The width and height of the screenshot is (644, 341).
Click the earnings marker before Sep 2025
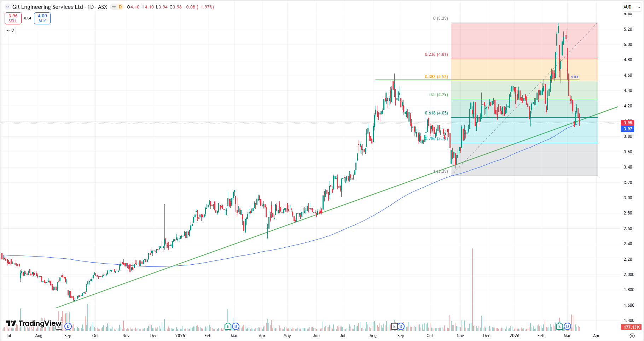[394, 326]
